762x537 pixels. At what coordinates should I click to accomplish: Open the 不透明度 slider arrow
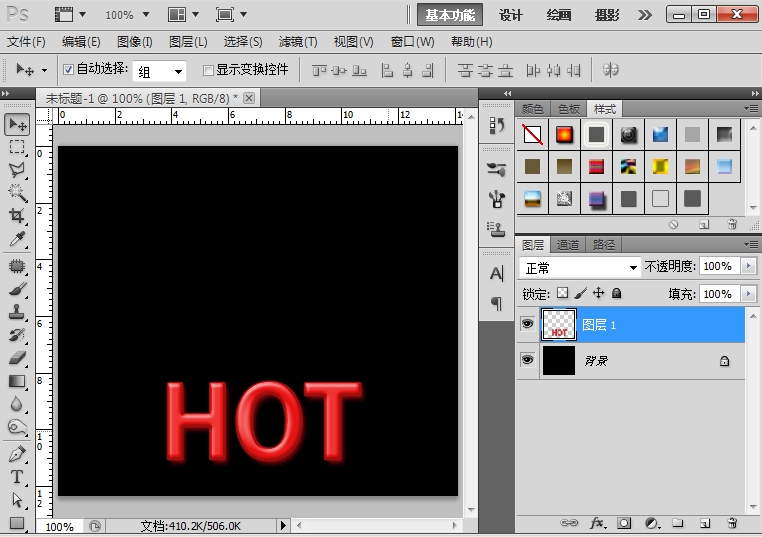748,266
